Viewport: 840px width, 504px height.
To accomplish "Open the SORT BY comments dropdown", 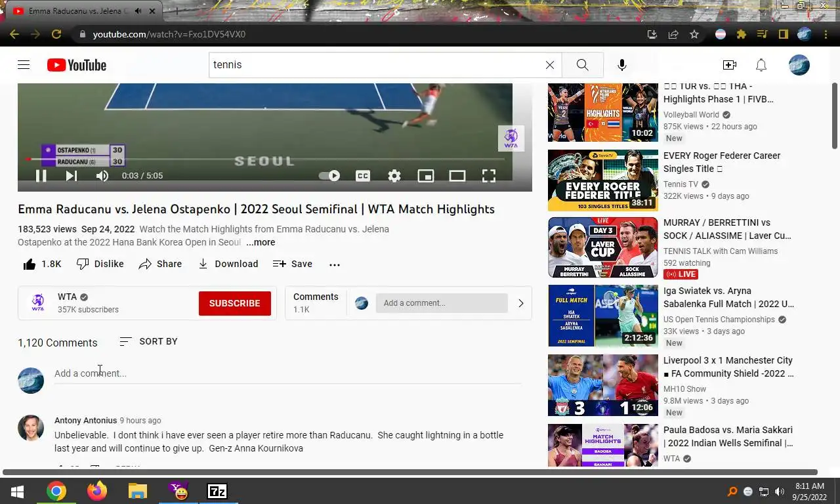I will 149,341.
